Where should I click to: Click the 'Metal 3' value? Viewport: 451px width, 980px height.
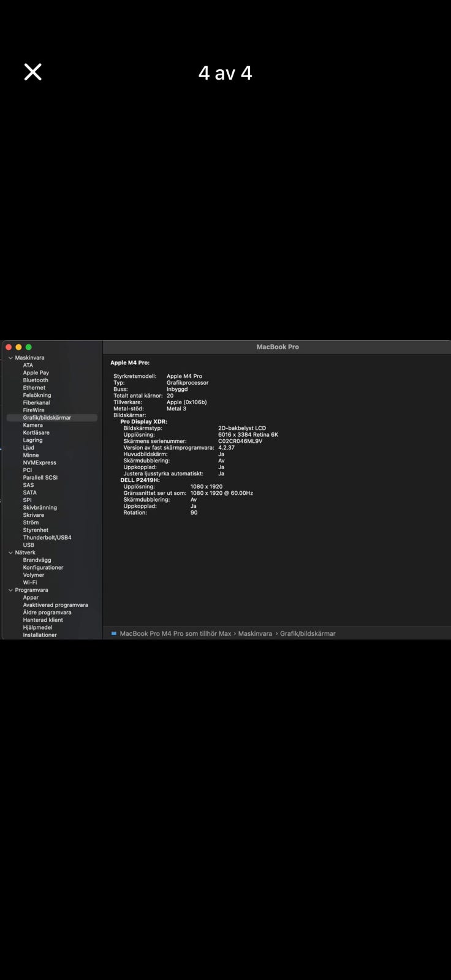pos(176,409)
